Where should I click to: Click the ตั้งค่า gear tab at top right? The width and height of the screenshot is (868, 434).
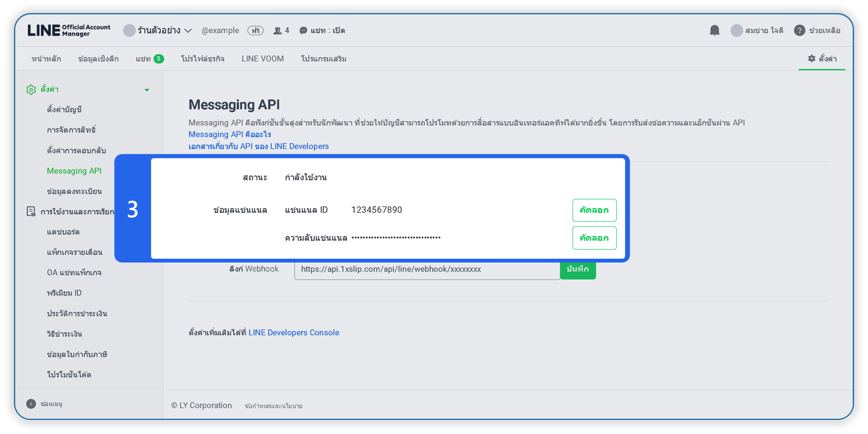click(x=822, y=58)
